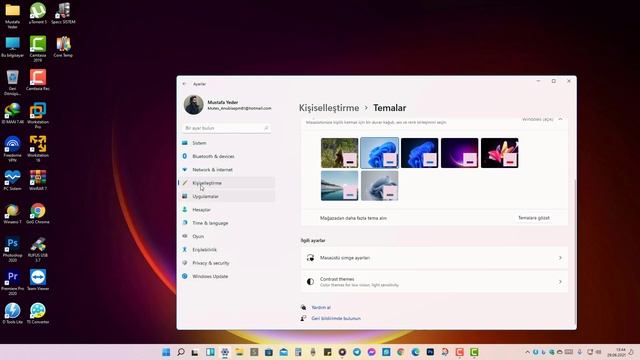Viewport: 640px width, 360px height.
Task: Open the PC Sistem desktop shortcut
Action: tap(12, 180)
